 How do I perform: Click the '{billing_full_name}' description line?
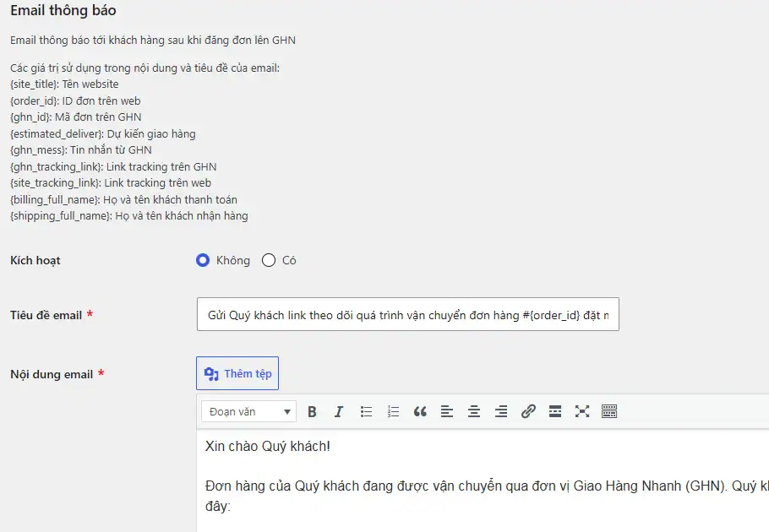pyautogui.click(x=123, y=199)
